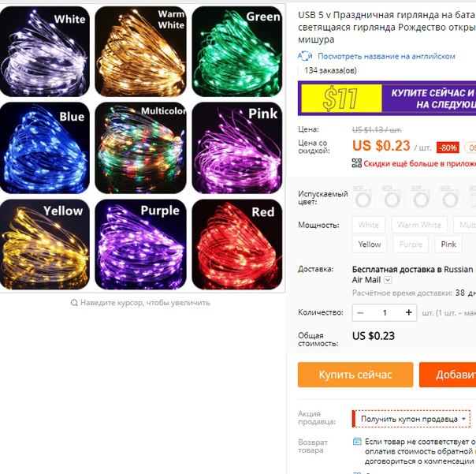476x474 pixels.
Task: Expand the Air Mail shipping dropdown
Action: click(x=388, y=280)
